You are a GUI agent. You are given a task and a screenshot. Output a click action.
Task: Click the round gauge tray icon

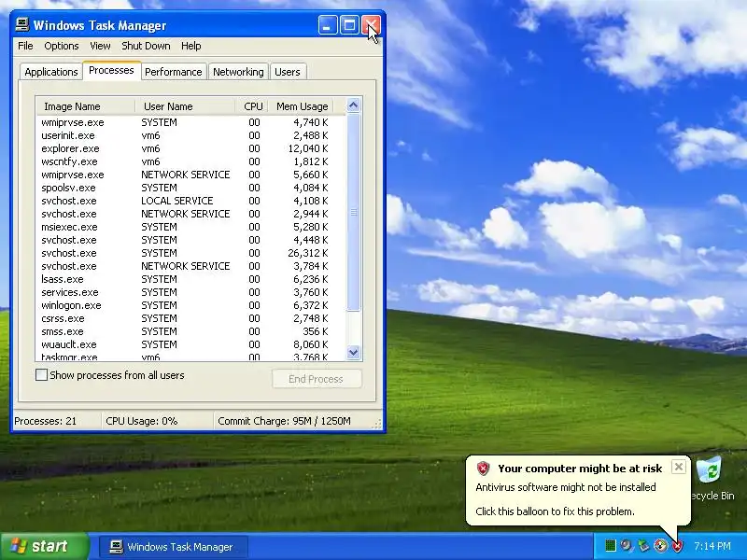[x=660, y=546]
